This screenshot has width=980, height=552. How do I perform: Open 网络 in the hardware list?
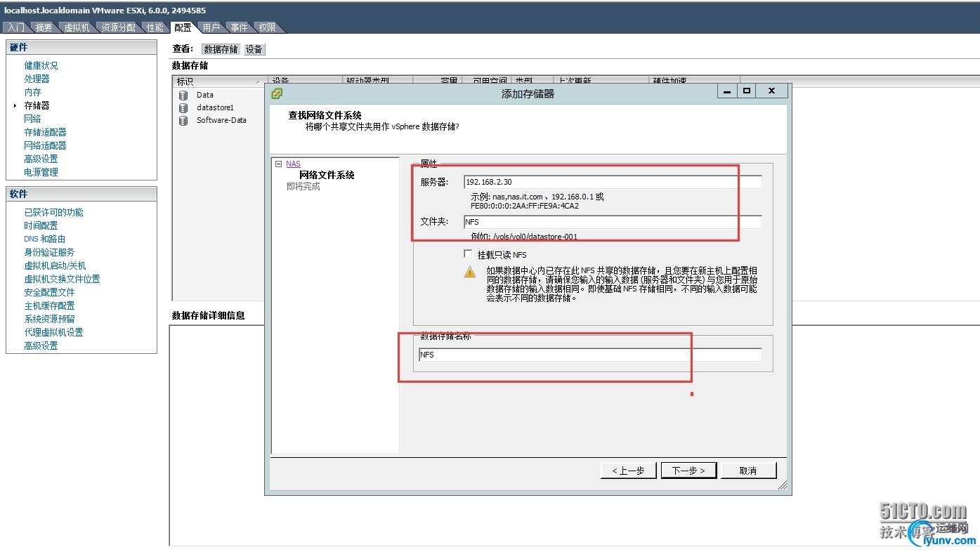click(x=33, y=119)
